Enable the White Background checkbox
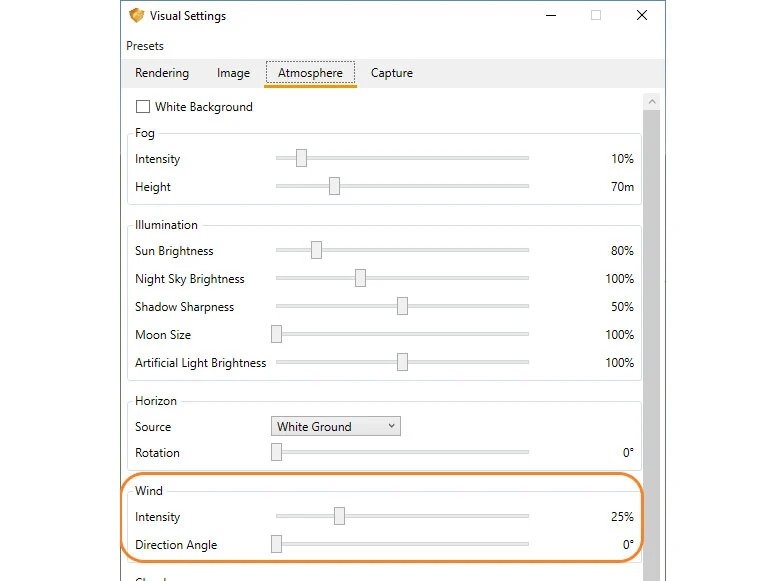 [x=143, y=107]
